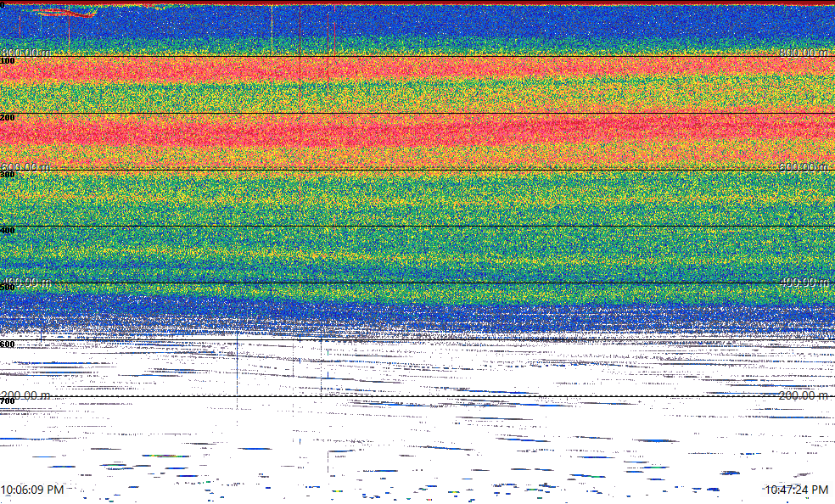Select the right-hand 600.00 m range label
The image size is (835, 504).
point(804,166)
